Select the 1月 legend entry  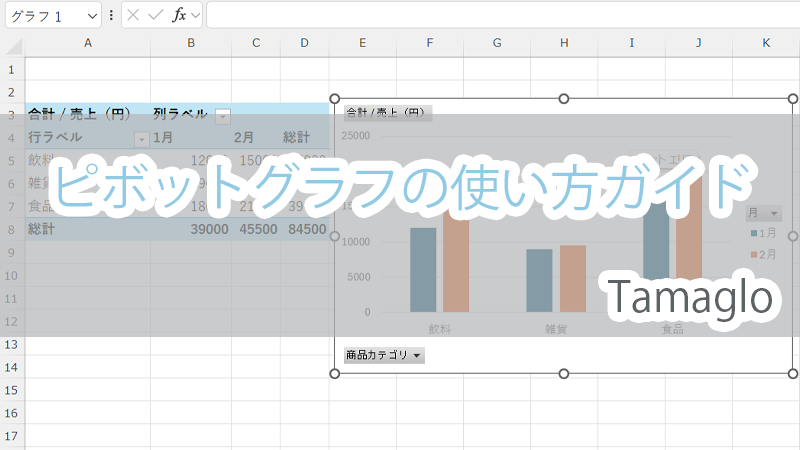(x=763, y=233)
